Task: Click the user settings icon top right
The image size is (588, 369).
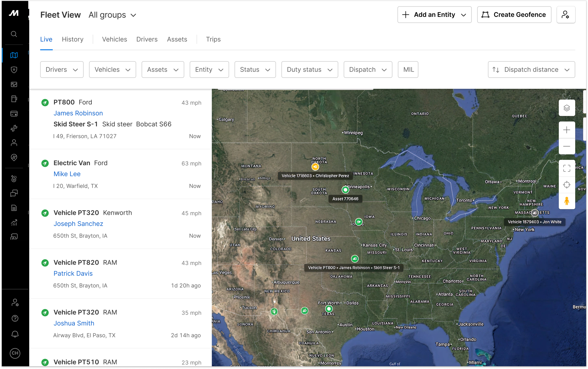Action: point(565,15)
